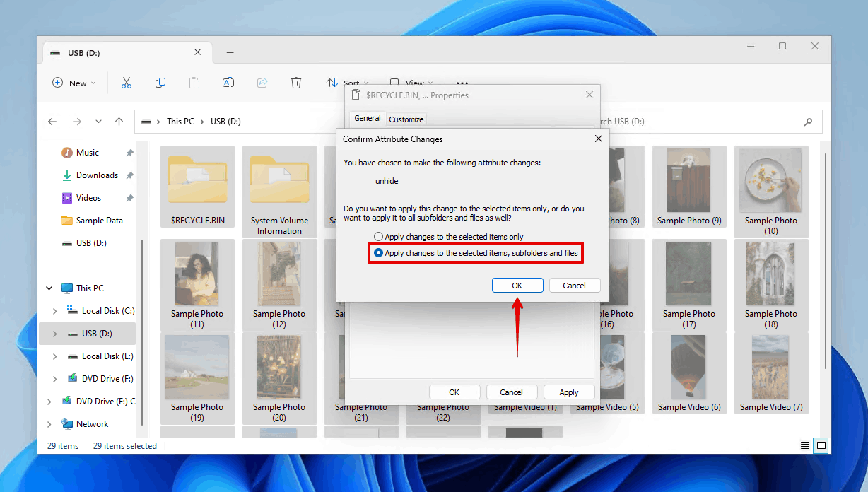Viewport: 868px width, 492px height.
Task: Click the Copy icon in Explorer toolbar
Action: pos(160,83)
